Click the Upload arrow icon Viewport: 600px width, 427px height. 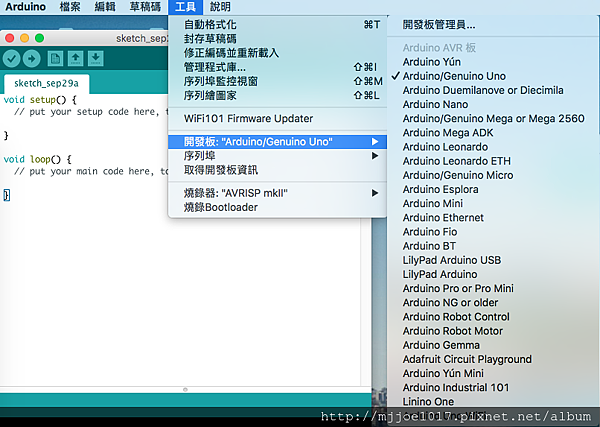click(x=31, y=59)
